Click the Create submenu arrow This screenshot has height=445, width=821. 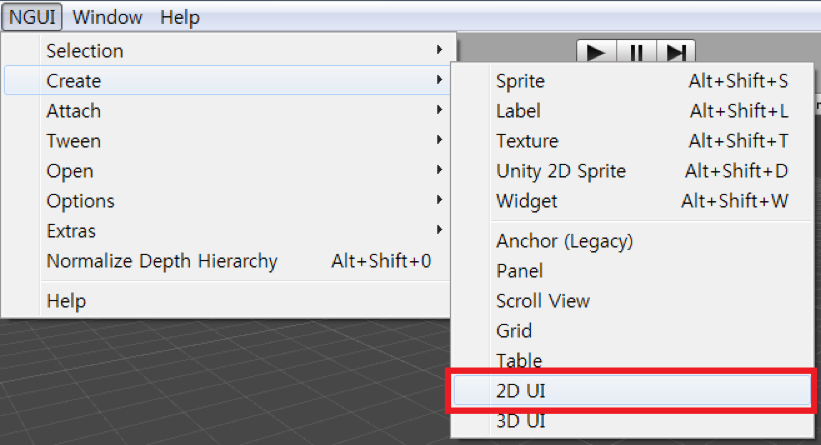(439, 80)
